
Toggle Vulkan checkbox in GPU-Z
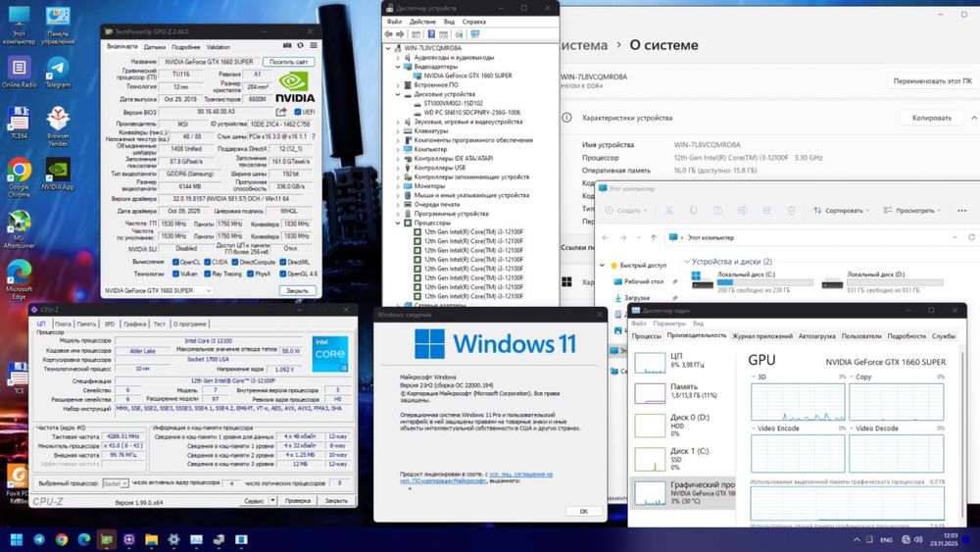[x=175, y=274]
